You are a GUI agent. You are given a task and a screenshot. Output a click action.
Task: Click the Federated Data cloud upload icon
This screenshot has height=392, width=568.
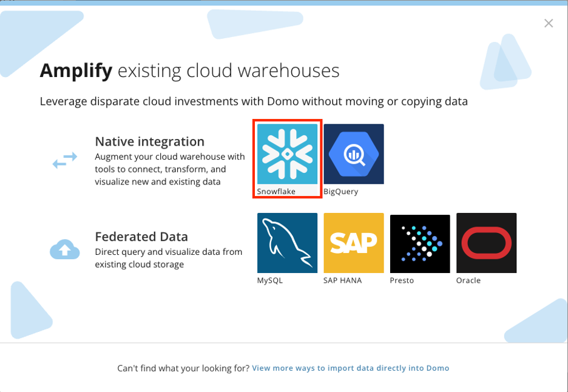[x=64, y=249]
